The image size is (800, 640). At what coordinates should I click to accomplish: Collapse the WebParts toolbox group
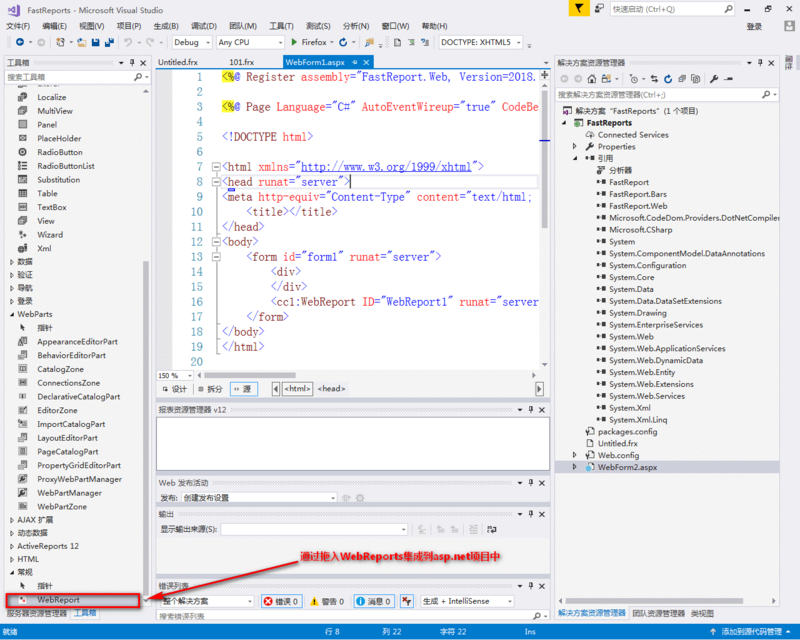[x=12, y=314]
